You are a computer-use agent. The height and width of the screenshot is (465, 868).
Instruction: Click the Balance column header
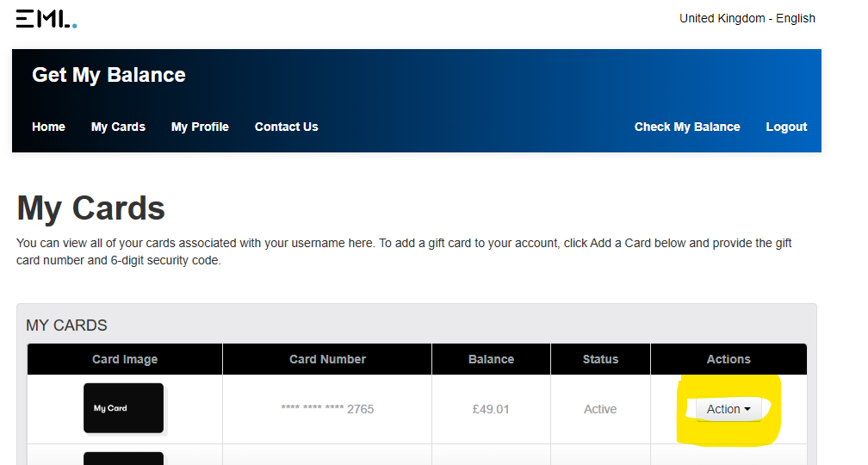pyautogui.click(x=491, y=359)
